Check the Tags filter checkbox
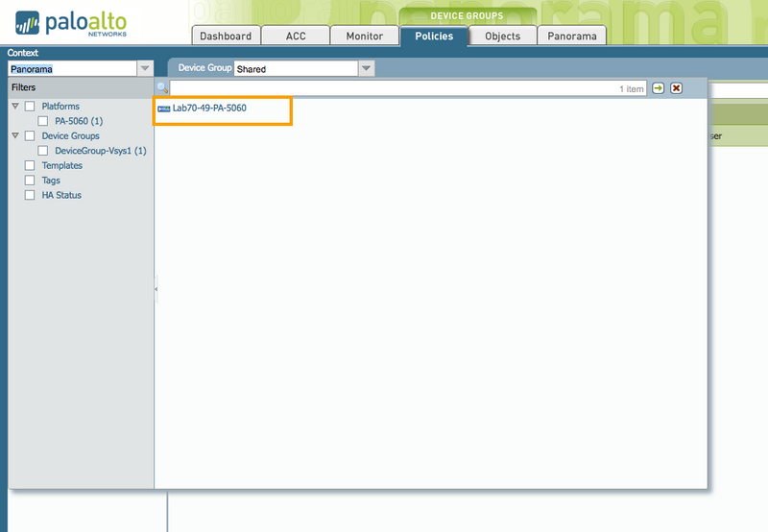768x532 pixels. pos(30,181)
